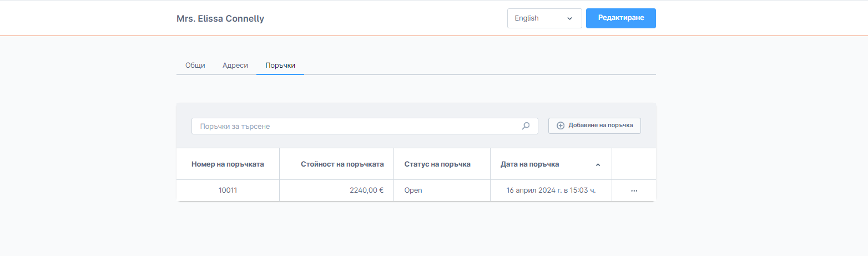This screenshot has width=868, height=256.
Task: Click the magnifier icon in the order search
Action: pos(526,126)
